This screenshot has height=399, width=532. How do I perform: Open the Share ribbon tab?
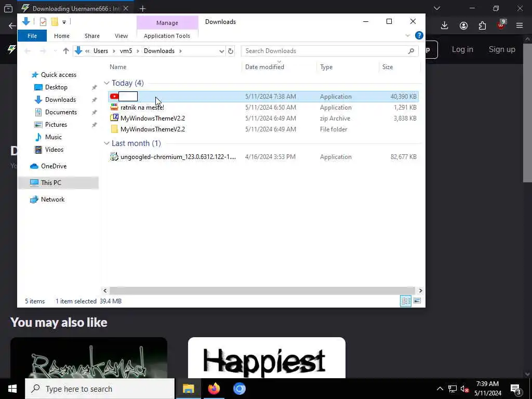[92, 36]
